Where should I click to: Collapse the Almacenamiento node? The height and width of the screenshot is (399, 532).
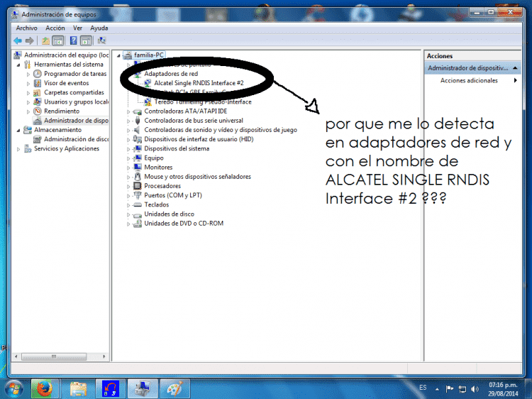(18, 130)
